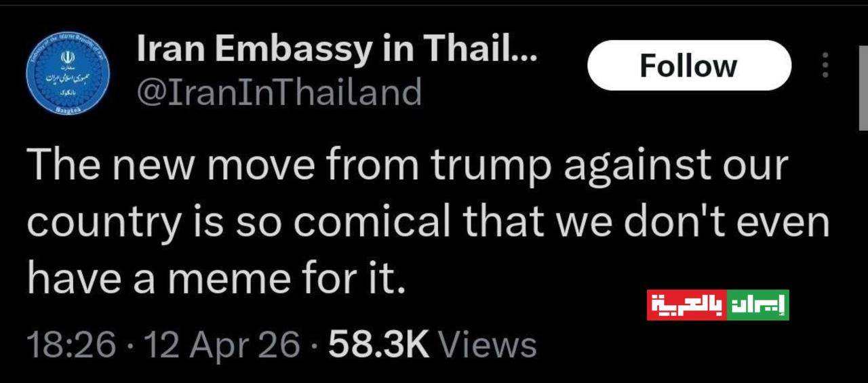This screenshot has width=868, height=383.
Task: Click the tweet's first line starting "The new move"
Action: 407,167
